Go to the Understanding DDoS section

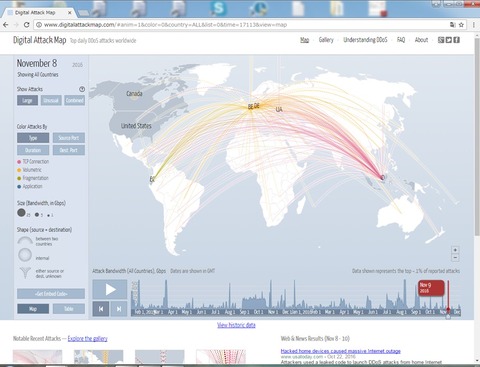[x=365, y=40]
